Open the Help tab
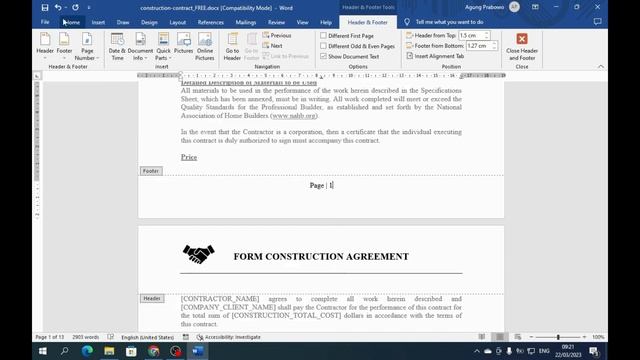 326,22
